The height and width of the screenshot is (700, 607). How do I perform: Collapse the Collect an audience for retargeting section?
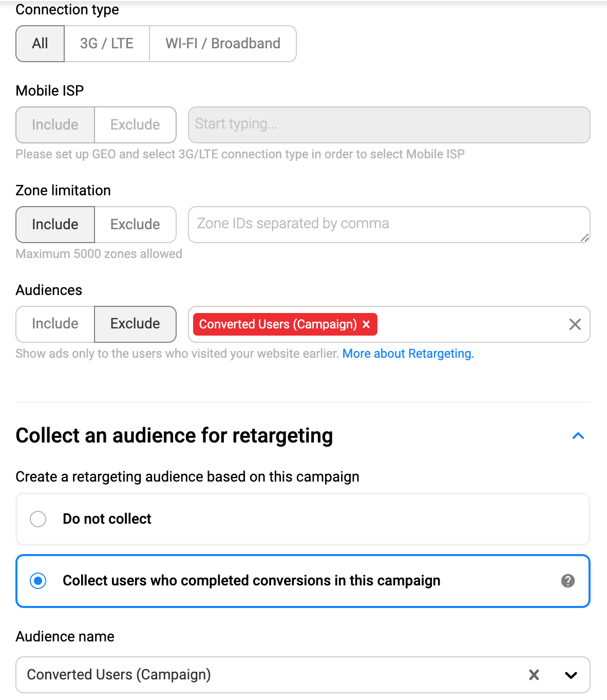click(578, 436)
